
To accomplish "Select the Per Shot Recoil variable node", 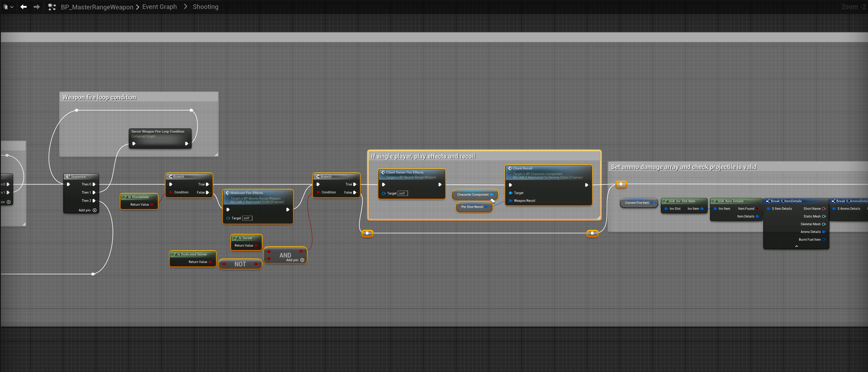I will point(472,207).
